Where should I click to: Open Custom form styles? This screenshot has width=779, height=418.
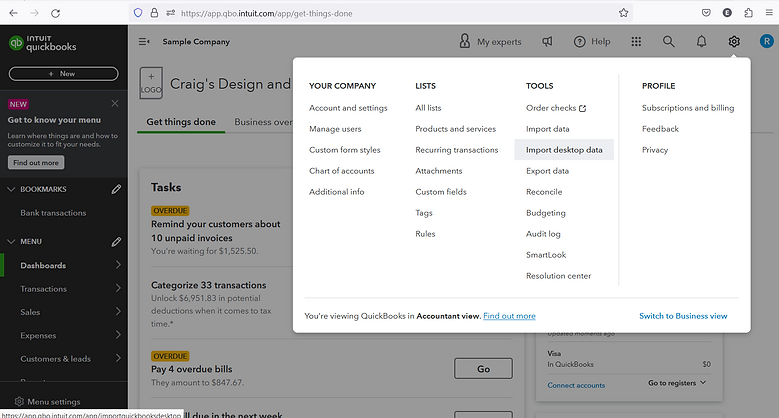345,150
